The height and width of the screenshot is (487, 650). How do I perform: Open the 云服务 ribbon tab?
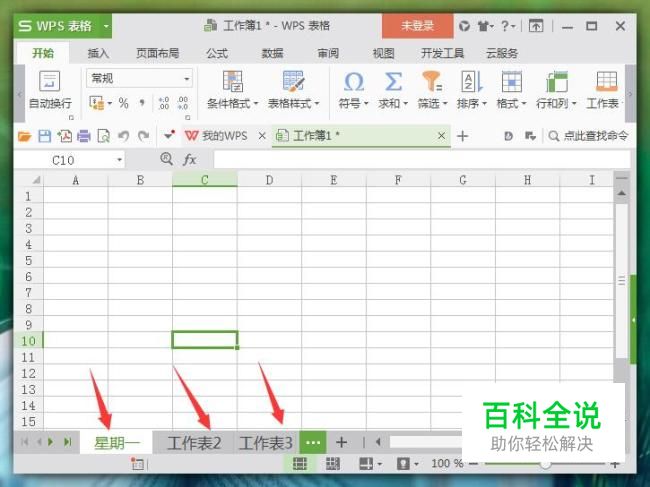[502, 53]
